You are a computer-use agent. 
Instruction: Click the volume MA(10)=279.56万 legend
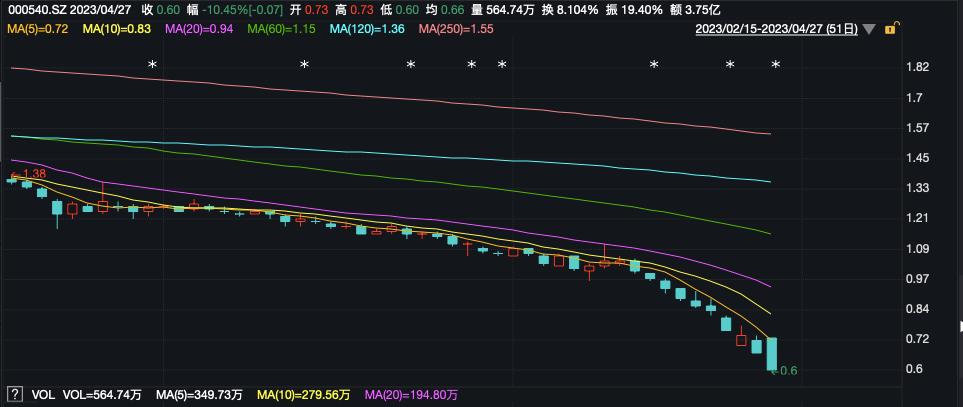click(303, 394)
